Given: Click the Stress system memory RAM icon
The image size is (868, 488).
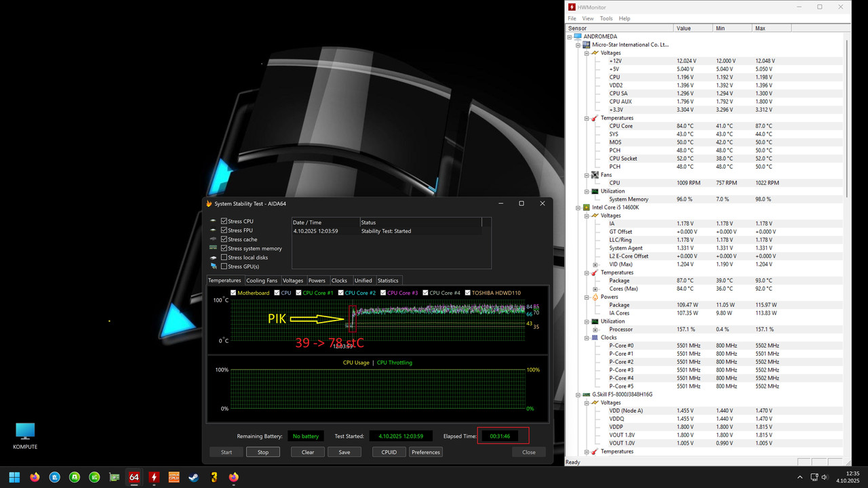Looking at the screenshot, I should coord(214,249).
